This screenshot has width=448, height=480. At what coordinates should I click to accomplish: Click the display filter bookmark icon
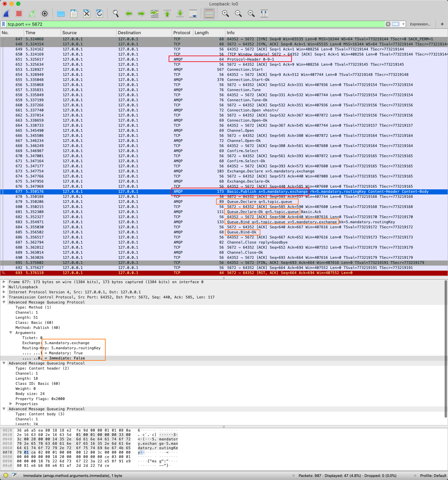tap(3, 24)
